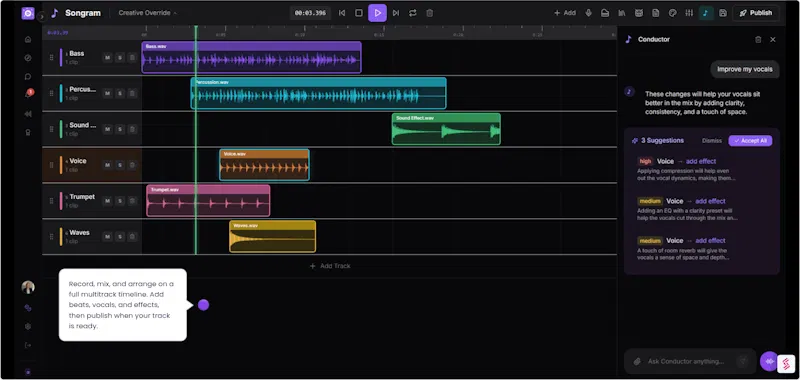Open the piano keyboard icon
Image resolution: width=800 pixels, height=380 pixels.
[605, 13]
